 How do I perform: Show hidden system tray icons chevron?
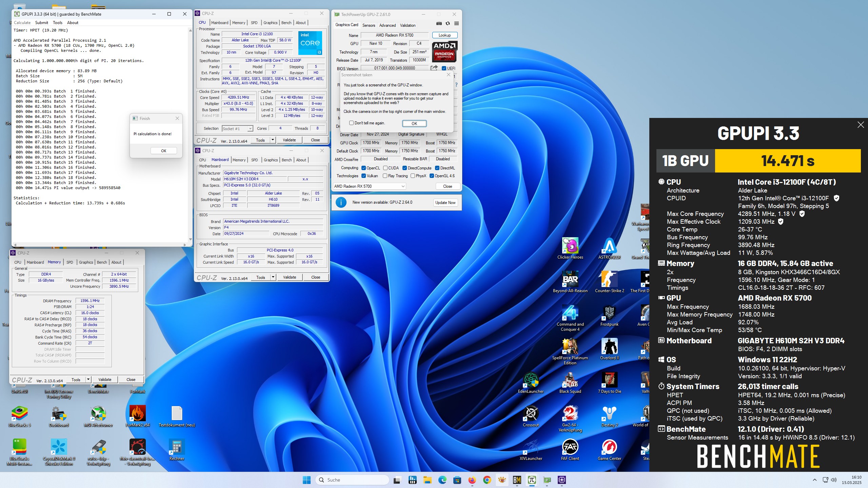point(814,480)
